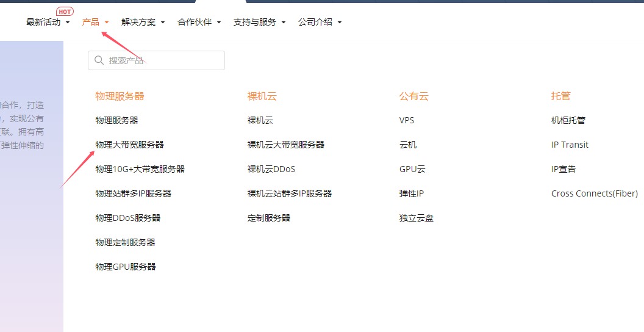Expand the 解决方案 dropdown

143,22
